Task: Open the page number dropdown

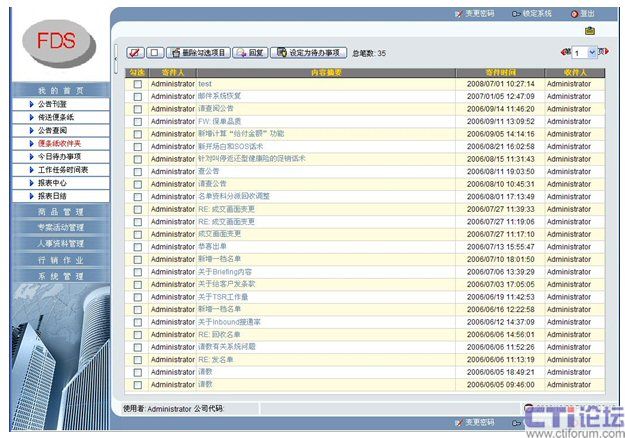Action: (584, 52)
